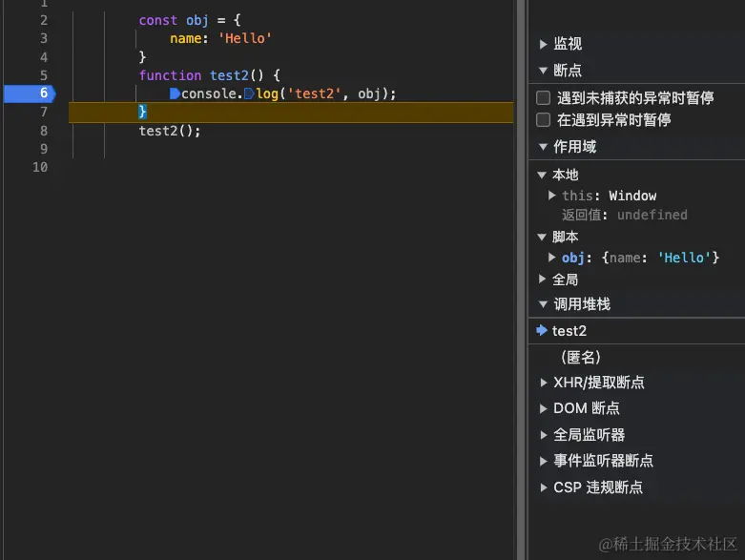The height and width of the screenshot is (560, 745).
Task: Collapse the 作用域 scope section
Action: [543, 147]
